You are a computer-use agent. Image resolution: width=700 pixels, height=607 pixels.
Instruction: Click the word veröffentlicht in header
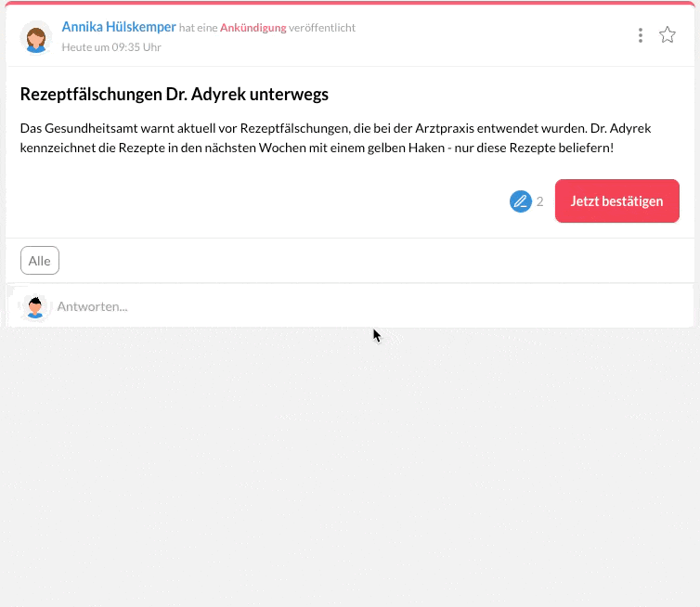pyautogui.click(x=322, y=28)
